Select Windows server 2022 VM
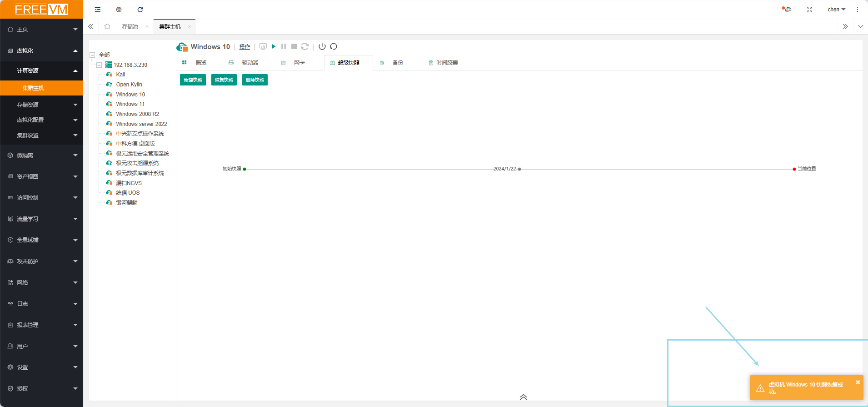 pos(141,124)
